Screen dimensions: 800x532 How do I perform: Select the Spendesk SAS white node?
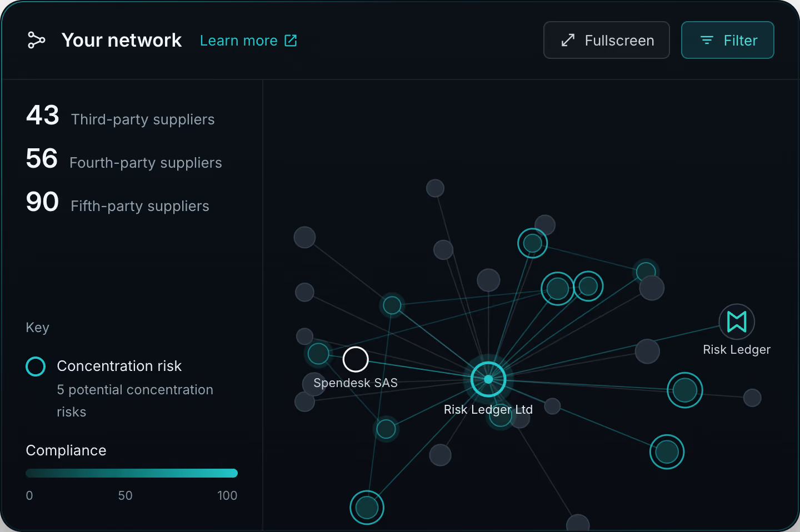pos(356,359)
